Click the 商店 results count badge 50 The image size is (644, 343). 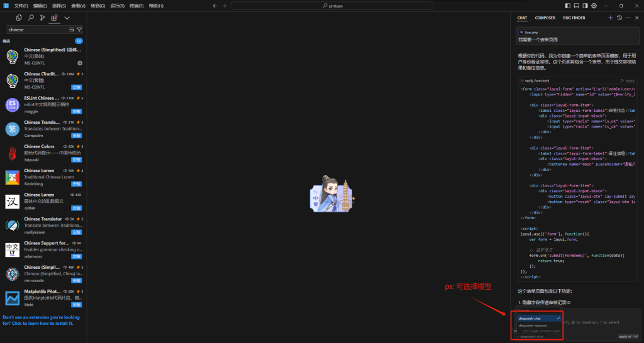pos(79,41)
